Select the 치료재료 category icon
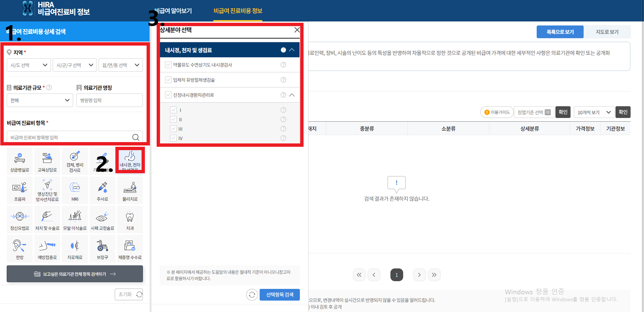644x312 pixels. click(75, 249)
